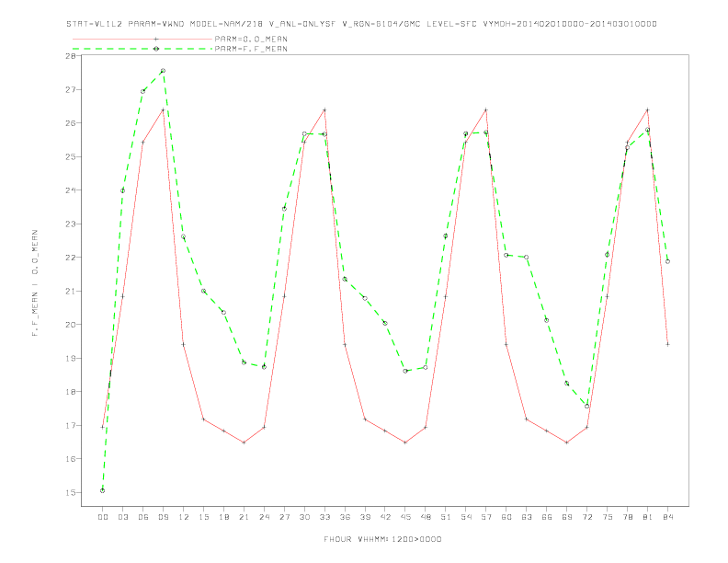Viewport: 728px width, 563px height.
Task: Click x-axis tick label 36
Action: [345, 517]
